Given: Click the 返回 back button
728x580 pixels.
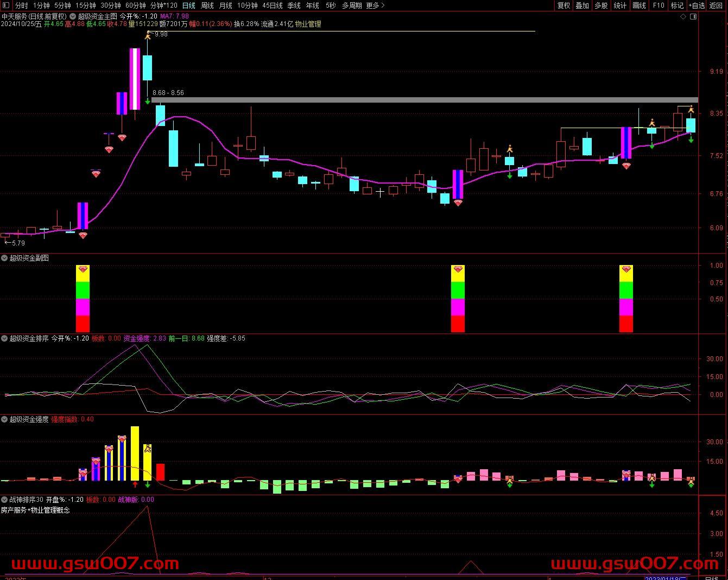Looking at the screenshot, I should click(x=716, y=5).
